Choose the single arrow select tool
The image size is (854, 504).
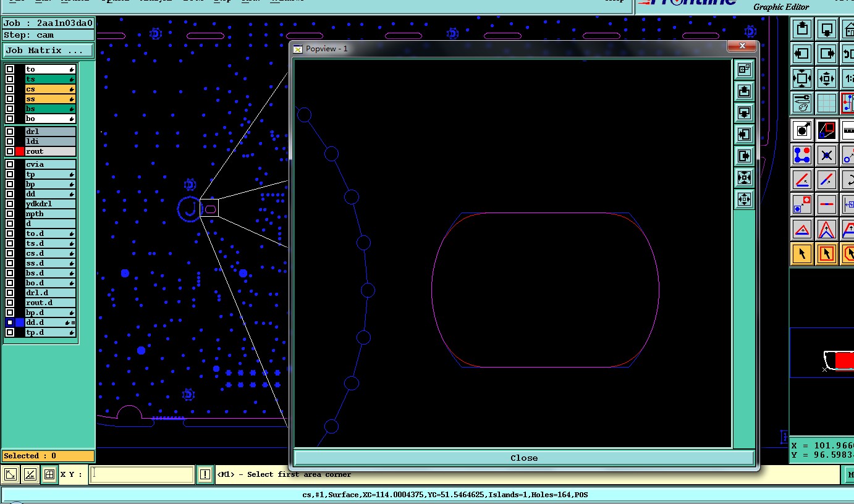pyautogui.click(x=802, y=254)
